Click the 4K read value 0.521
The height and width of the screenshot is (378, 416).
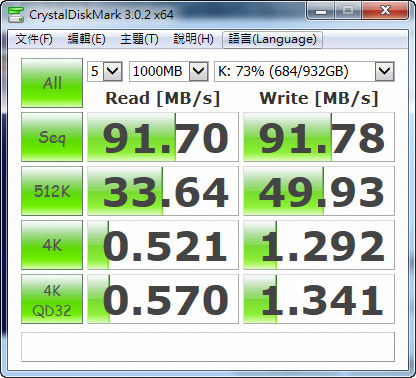point(163,245)
